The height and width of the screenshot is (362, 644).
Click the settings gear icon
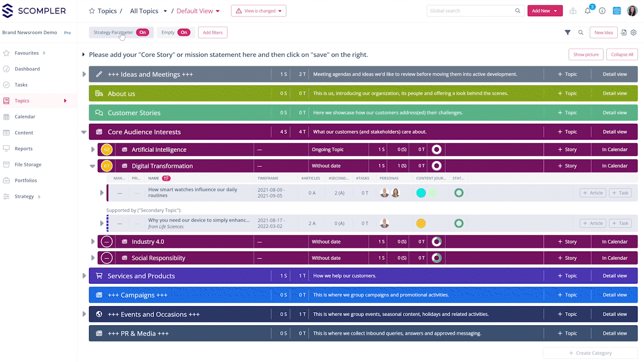633,33
